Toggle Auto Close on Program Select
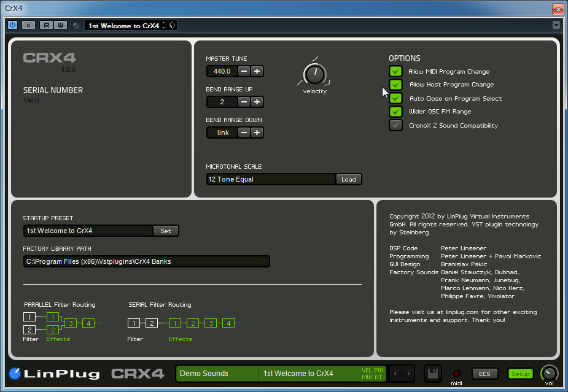This screenshot has height=392, width=568. 395,98
